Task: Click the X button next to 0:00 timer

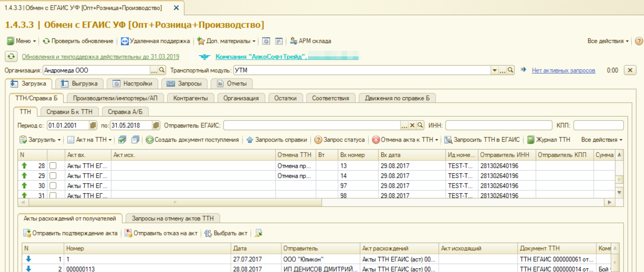Action: pyautogui.click(x=630, y=70)
